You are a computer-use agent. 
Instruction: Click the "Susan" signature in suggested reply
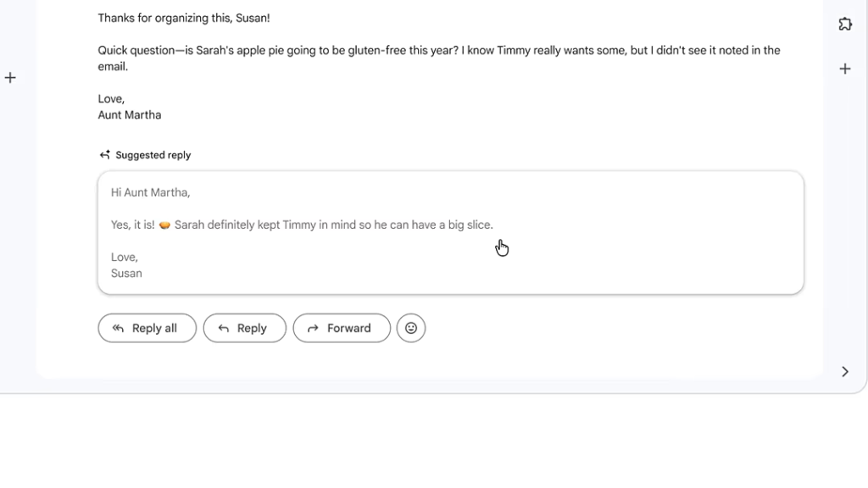coord(126,273)
